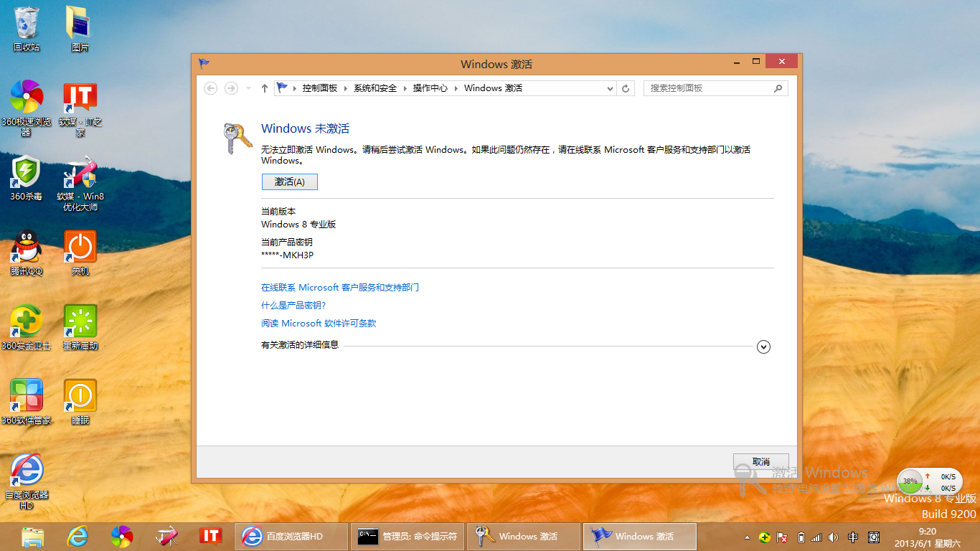Click the 搜索控制面板 search field
Screen dimensions: 980x551
tap(715, 88)
